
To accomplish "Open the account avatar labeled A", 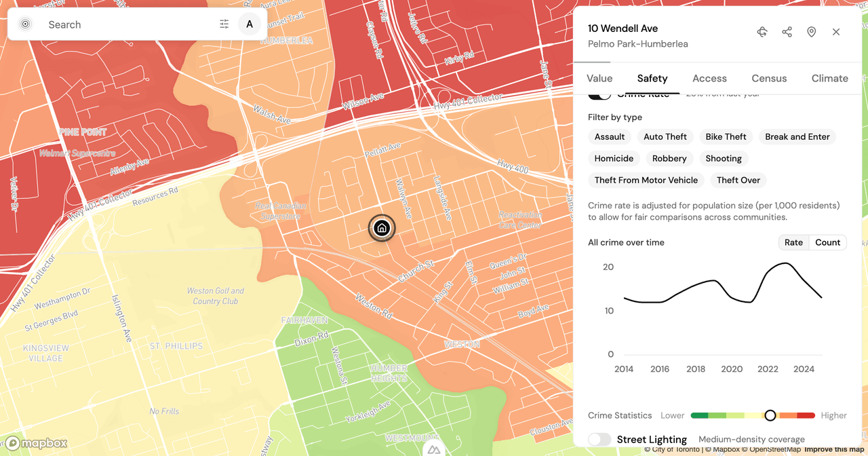I will point(250,24).
